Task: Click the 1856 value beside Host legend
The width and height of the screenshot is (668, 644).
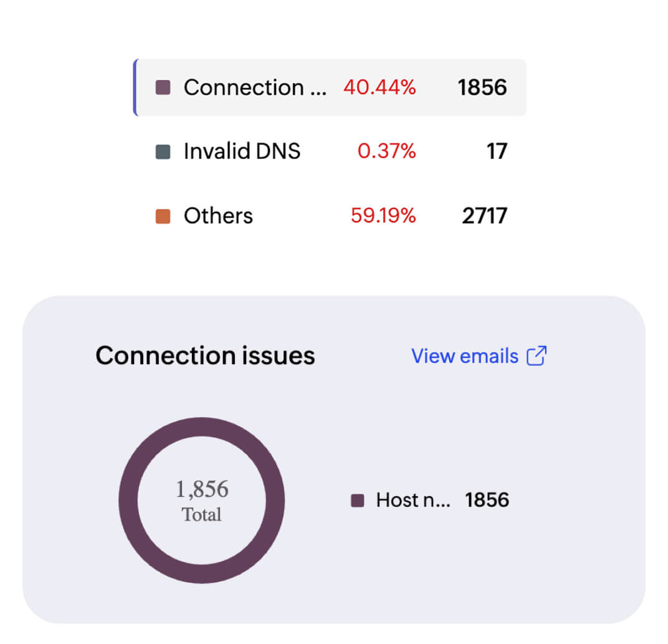Action: (x=487, y=500)
